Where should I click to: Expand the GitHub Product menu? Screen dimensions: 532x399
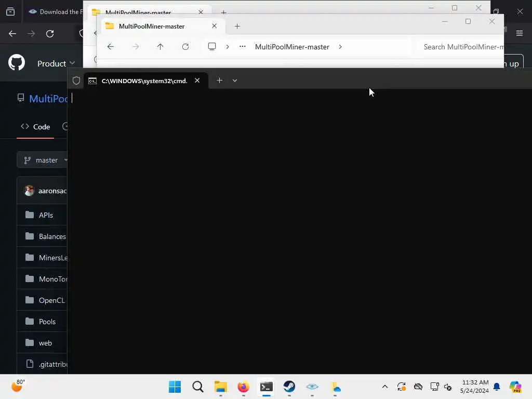coord(56,63)
